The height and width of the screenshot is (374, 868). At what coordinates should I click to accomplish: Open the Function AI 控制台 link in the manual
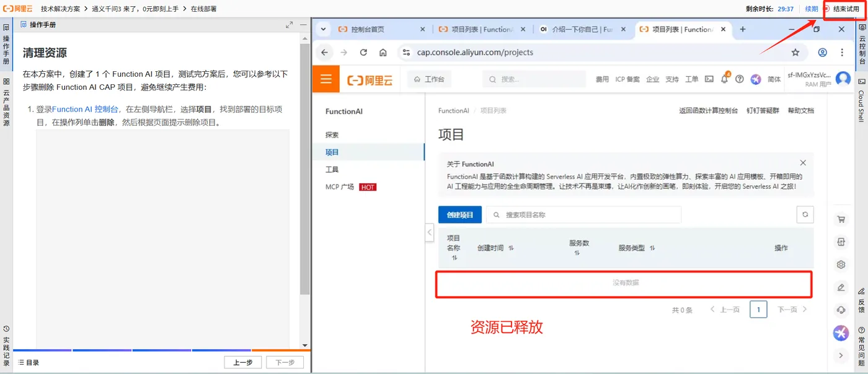(85, 109)
